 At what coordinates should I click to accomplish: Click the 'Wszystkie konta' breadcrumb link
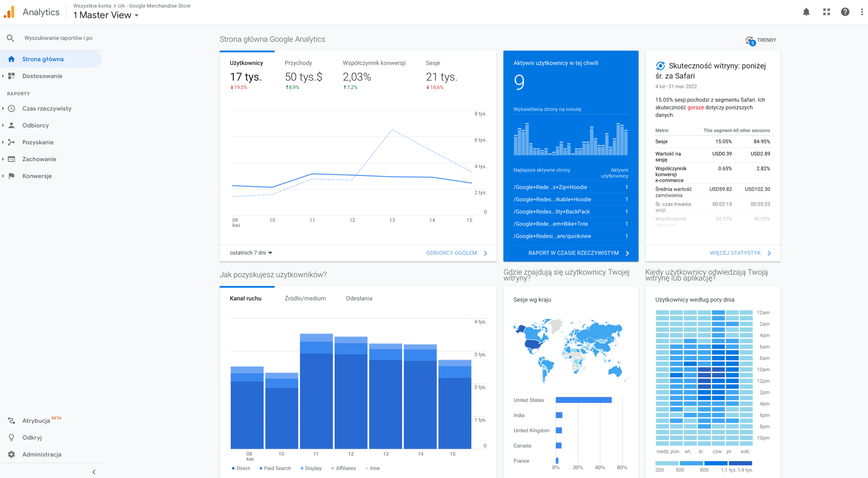(x=92, y=6)
